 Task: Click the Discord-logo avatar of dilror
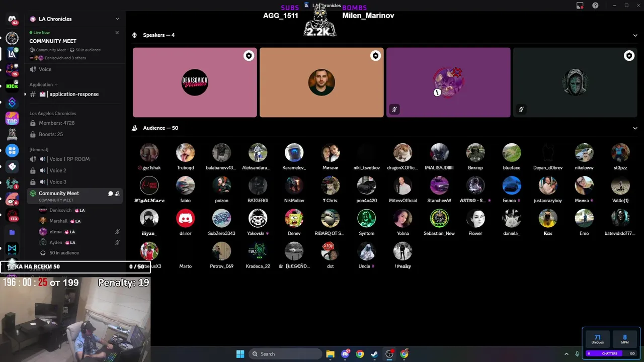pos(185,218)
